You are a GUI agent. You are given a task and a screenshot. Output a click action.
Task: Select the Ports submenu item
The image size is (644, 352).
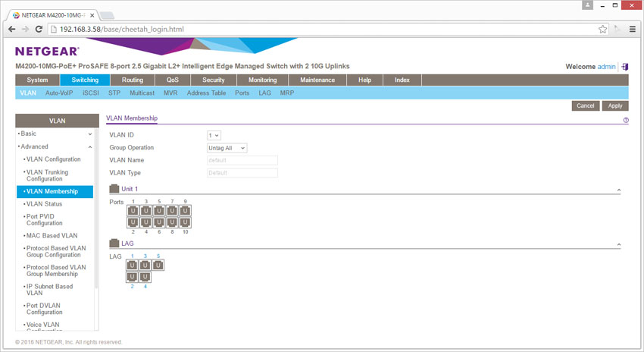(x=242, y=93)
